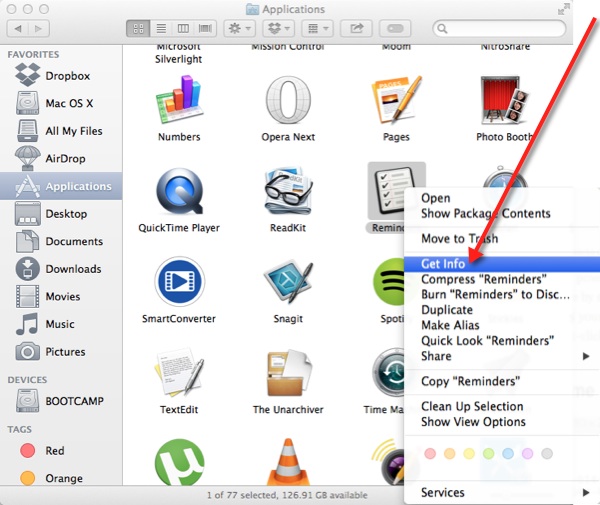Choose Burn "Reminders" to Disc
This screenshot has height=505, width=600.
[502, 294]
